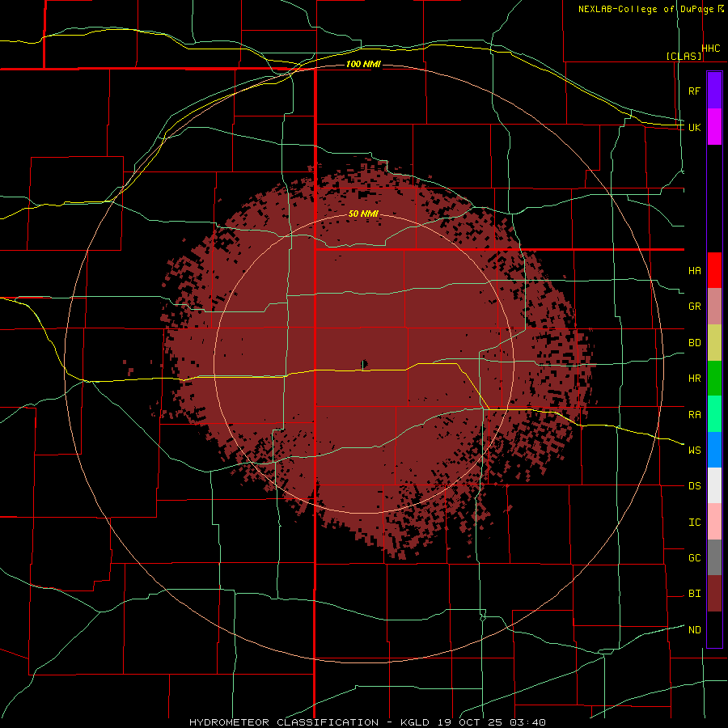Click the ND legend label
This screenshot has height=728, width=728.
[x=695, y=630]
